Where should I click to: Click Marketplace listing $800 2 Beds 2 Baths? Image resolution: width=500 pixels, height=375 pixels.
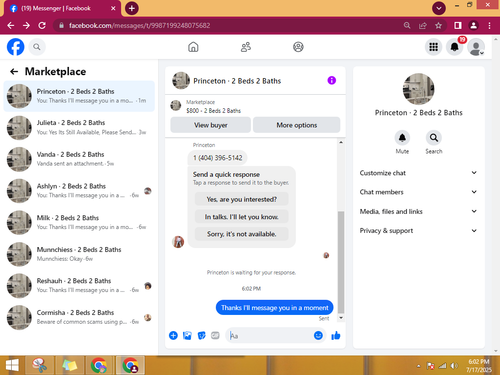tap(213, 111)
